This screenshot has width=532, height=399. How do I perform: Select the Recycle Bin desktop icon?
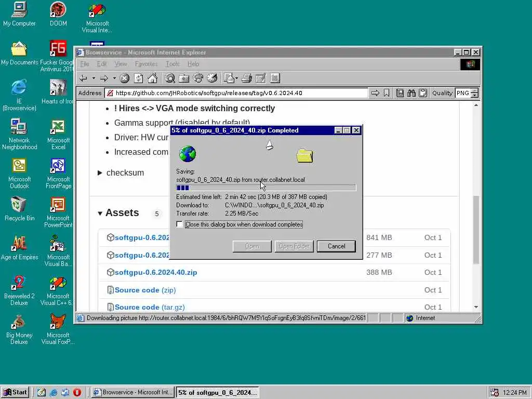point(19,209)
